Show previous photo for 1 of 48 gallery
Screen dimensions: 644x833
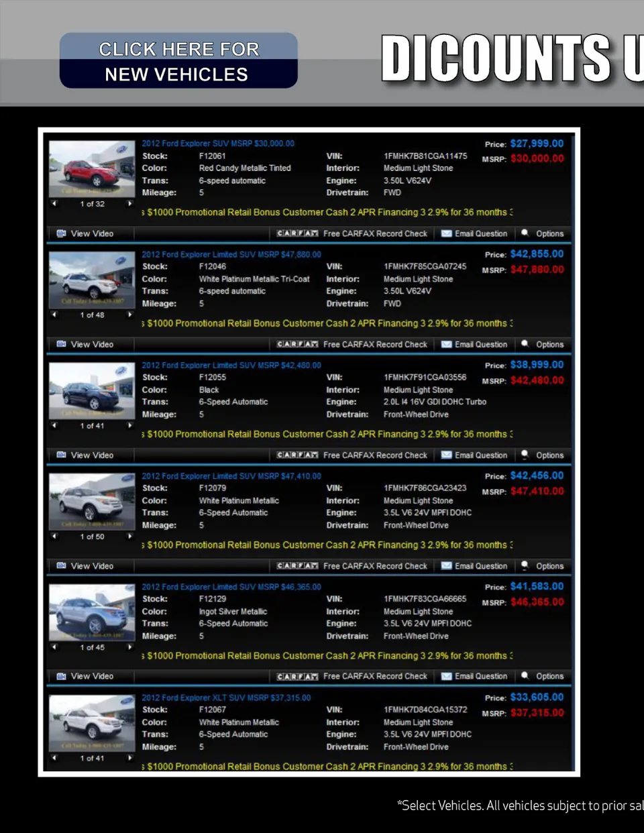(x=54, y=315)
